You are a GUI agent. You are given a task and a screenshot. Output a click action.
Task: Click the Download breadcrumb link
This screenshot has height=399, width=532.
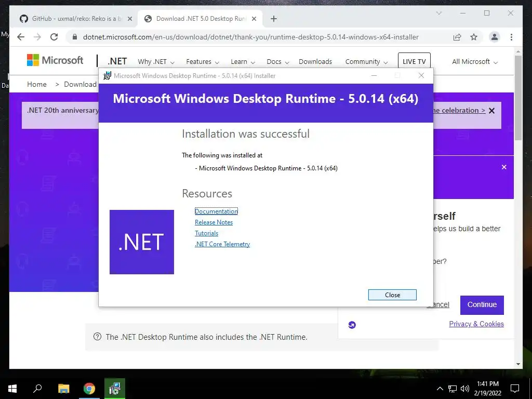point(81,84)
